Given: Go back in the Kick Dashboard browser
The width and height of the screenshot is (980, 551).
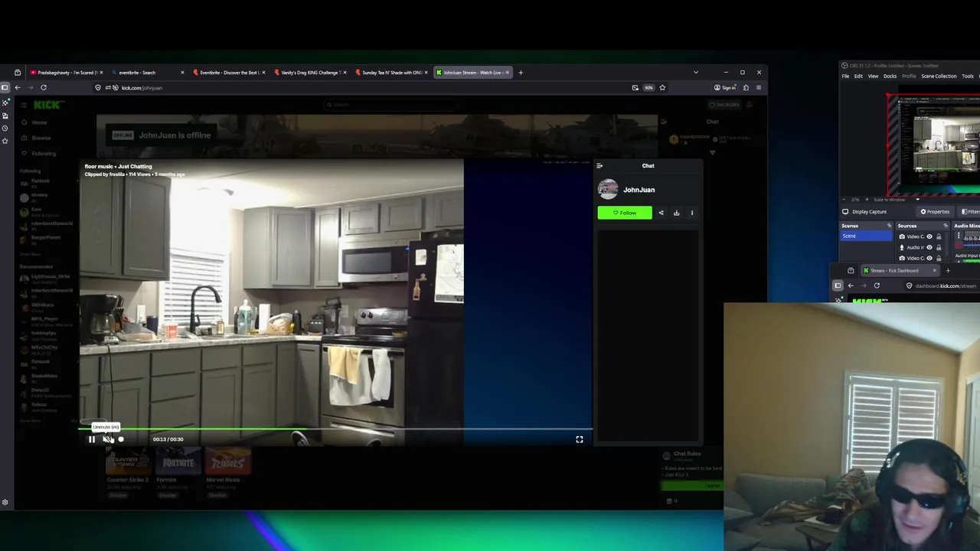Looking at the screenshot, I should pos(851,285).
